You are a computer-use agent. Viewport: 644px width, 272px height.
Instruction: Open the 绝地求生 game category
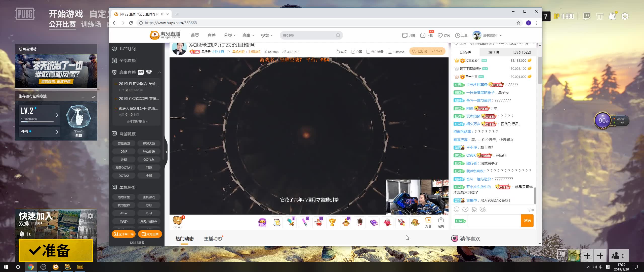pos(124,197)
